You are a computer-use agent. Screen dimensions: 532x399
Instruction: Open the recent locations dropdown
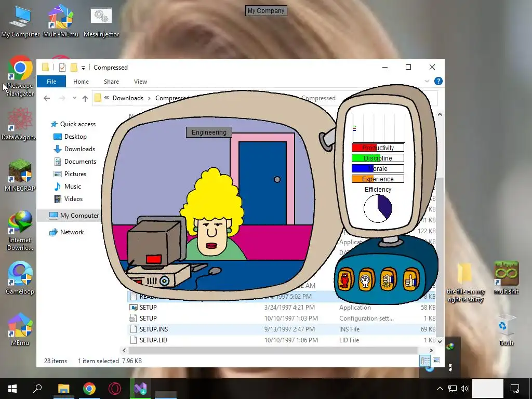[74, 98]
